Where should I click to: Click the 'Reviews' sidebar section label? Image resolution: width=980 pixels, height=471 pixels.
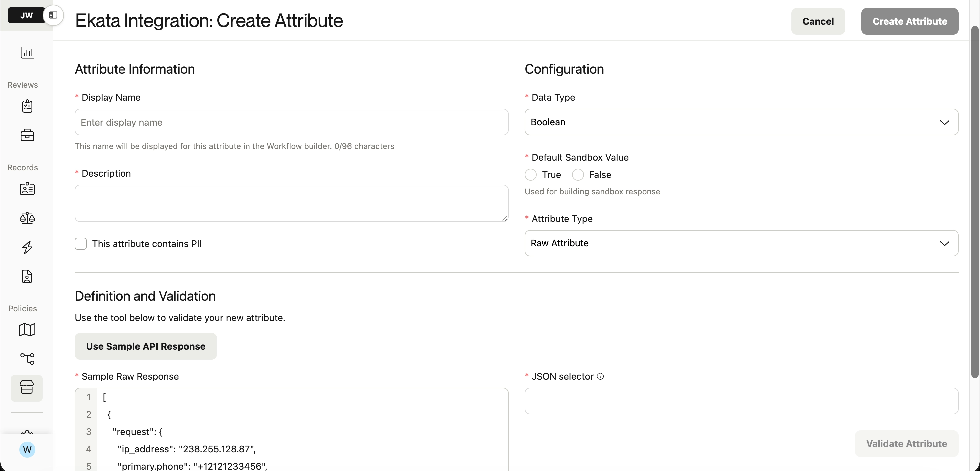(22, 85)
